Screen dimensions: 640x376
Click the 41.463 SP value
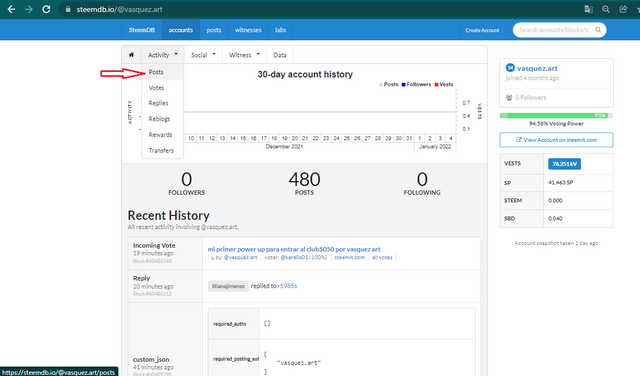click(560, 182)
